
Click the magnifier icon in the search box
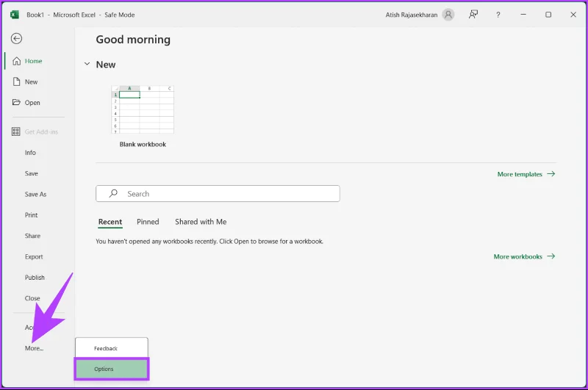coord(113,193)
